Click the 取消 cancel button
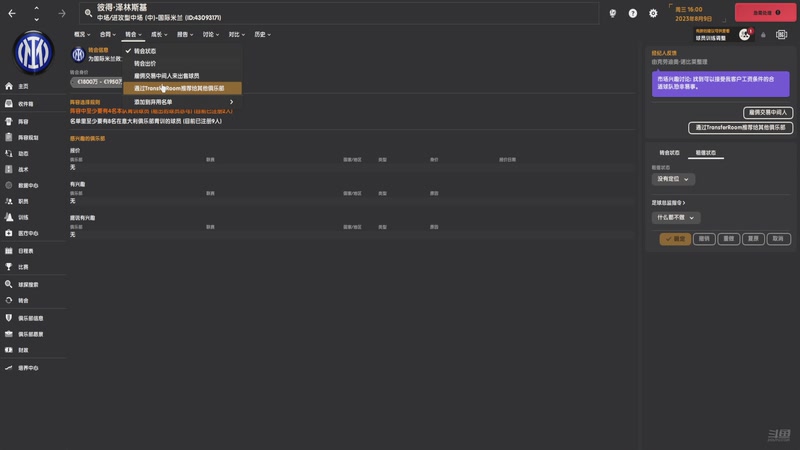 tap(778, 239)
